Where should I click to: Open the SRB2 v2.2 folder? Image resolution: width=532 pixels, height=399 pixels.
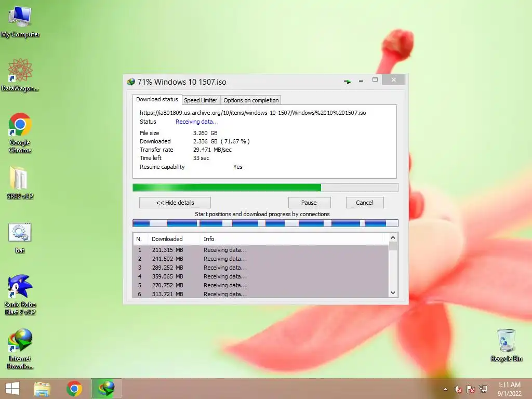pos(20,182)
